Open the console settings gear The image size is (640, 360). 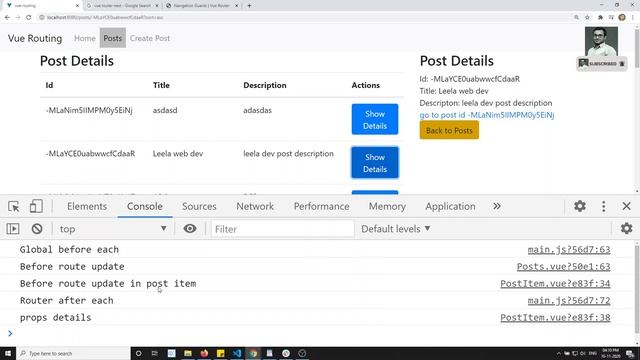627,228
